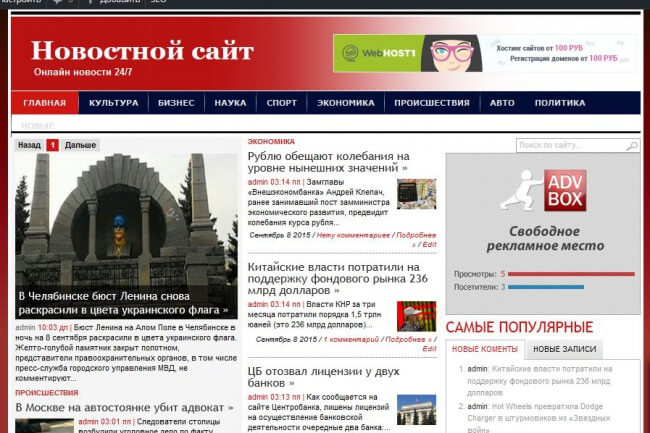
Task: Click the search magnifier icon
Action: (632, 145)
